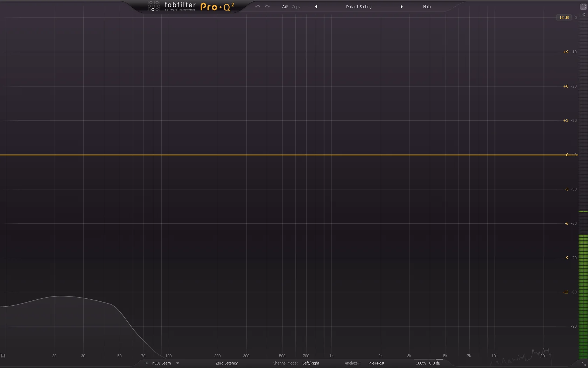The width and height of the screenshot is (588, 368).
Task: Click the FabFilter Pro-Q 2 logo
Action: [x=191, y=6]
